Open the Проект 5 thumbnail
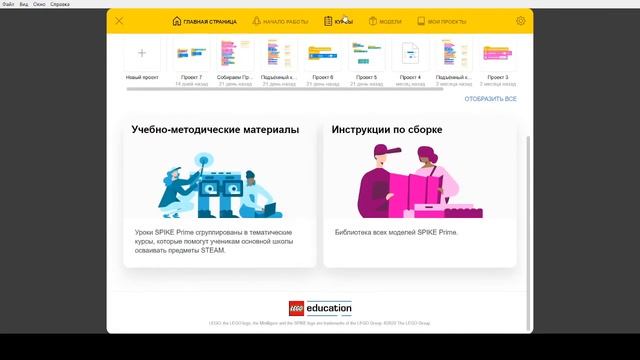This screenshot has width=640, height=360. (x=367, y=53)
